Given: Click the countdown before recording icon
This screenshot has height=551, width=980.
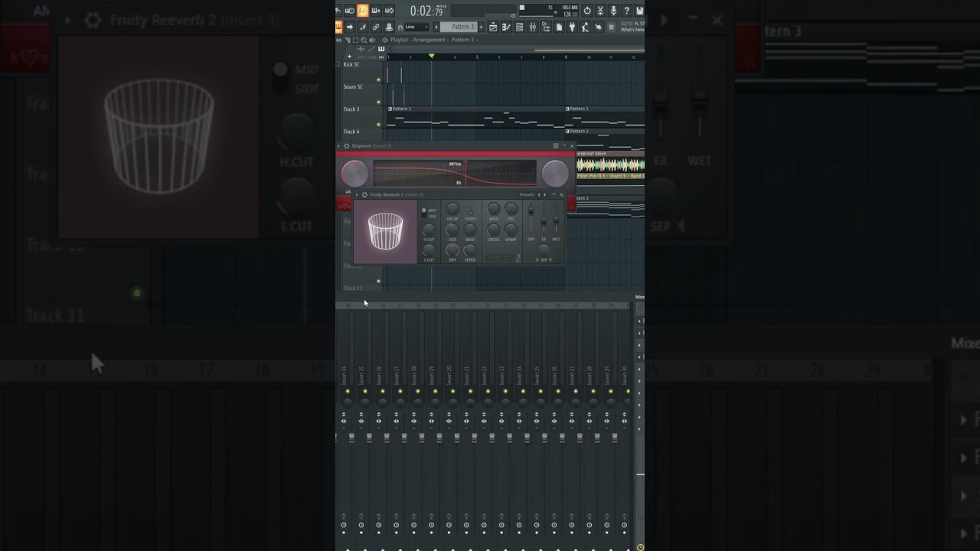Looking at the screenshot, I should 363,11.
